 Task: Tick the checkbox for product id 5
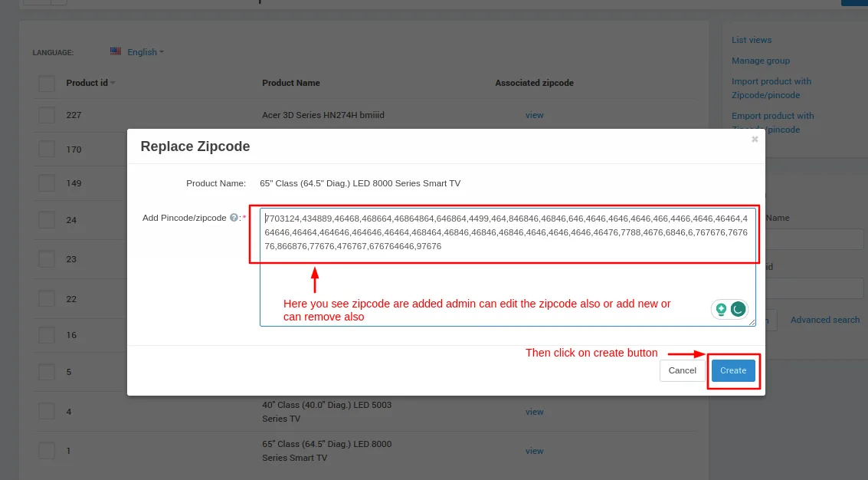click(x=47, y=372)
